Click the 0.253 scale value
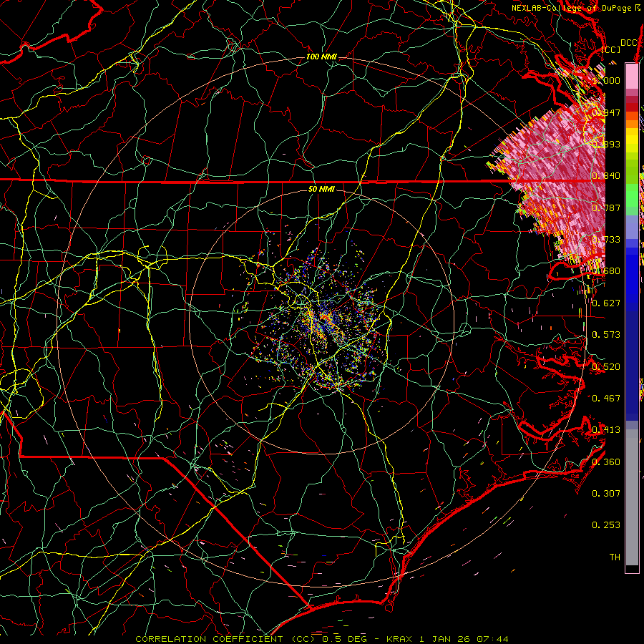 click(606, 525)
